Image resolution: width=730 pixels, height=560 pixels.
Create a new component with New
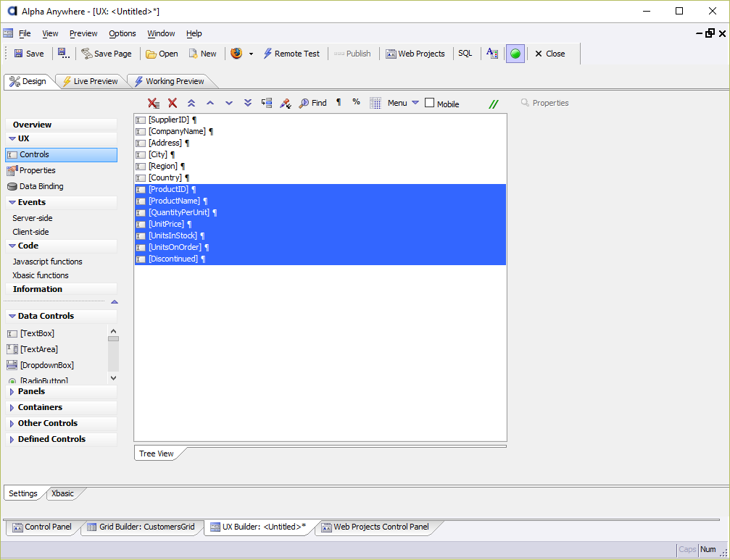(x=202, y=54)
